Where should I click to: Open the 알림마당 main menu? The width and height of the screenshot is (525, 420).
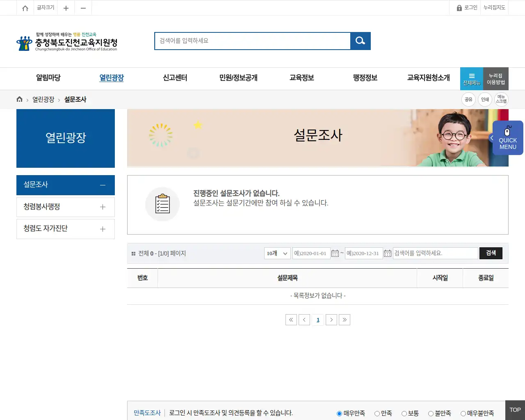pos(48,78)
